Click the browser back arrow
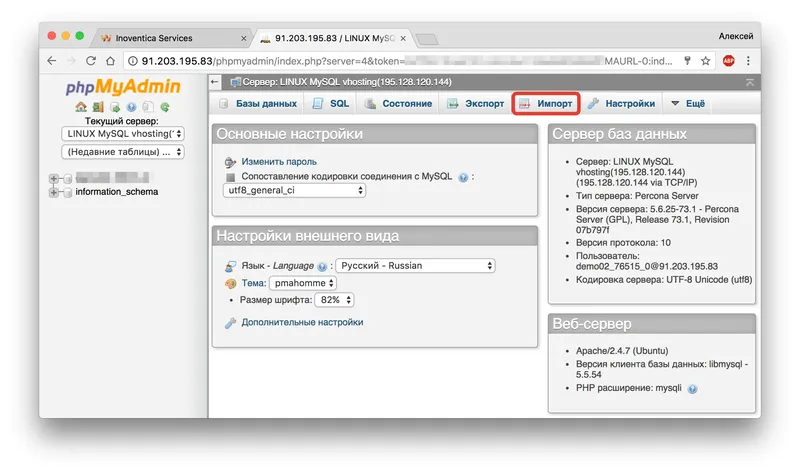Viewport: 800px width, 474px height. (x=52, y=61)
